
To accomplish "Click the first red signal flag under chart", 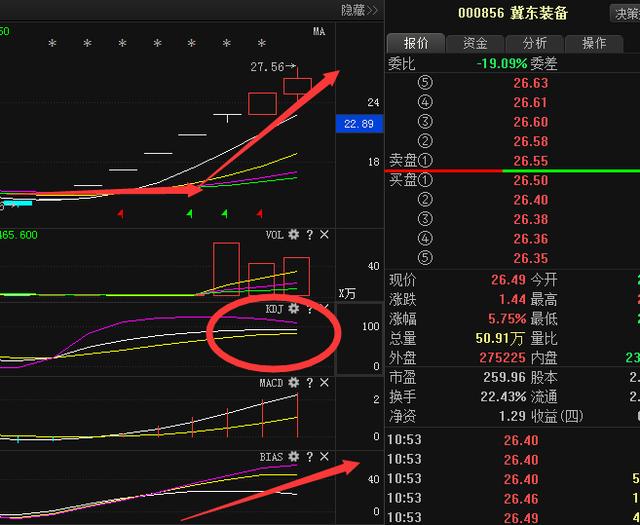I will [120, 214].
